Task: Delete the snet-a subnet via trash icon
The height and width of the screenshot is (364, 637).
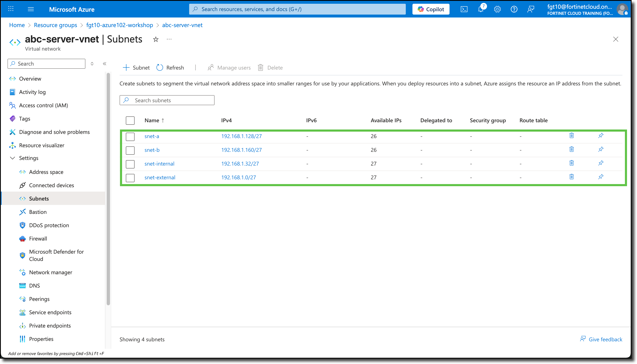Action: point(571,135)
